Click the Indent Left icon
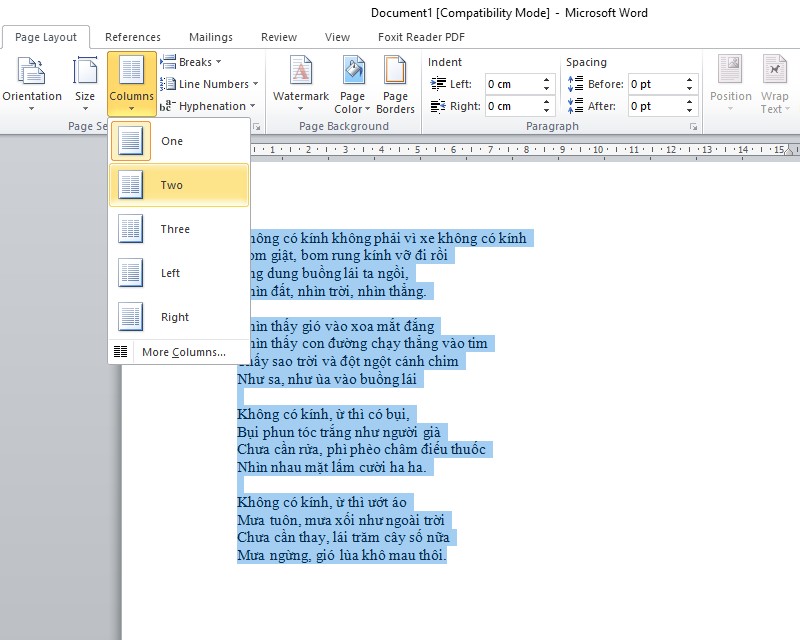Screen dimensions: 800x640 438,84
